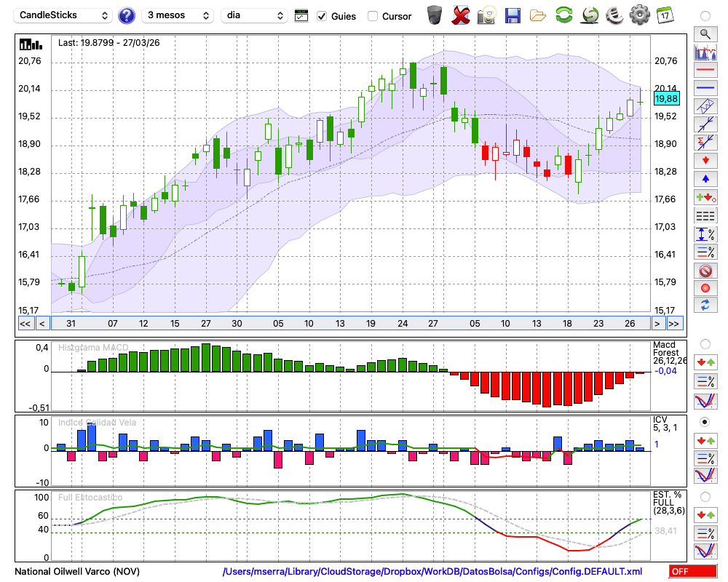Screen dimensions: 728x582
Task: Open the 3 mesos period dropdown
Action: [178, 15]
